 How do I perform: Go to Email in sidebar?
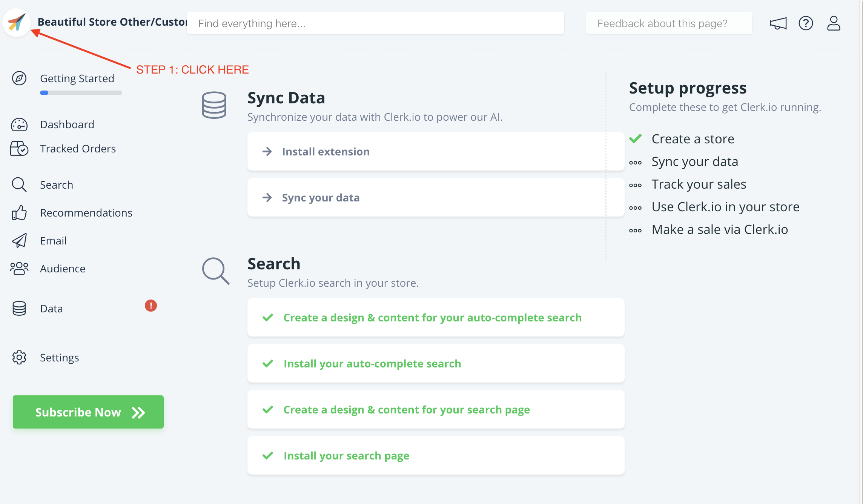point(53,241)
